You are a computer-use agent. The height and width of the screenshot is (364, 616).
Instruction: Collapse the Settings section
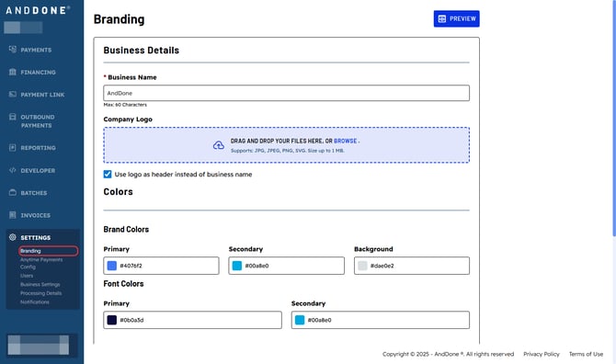[x=35, y=238]
